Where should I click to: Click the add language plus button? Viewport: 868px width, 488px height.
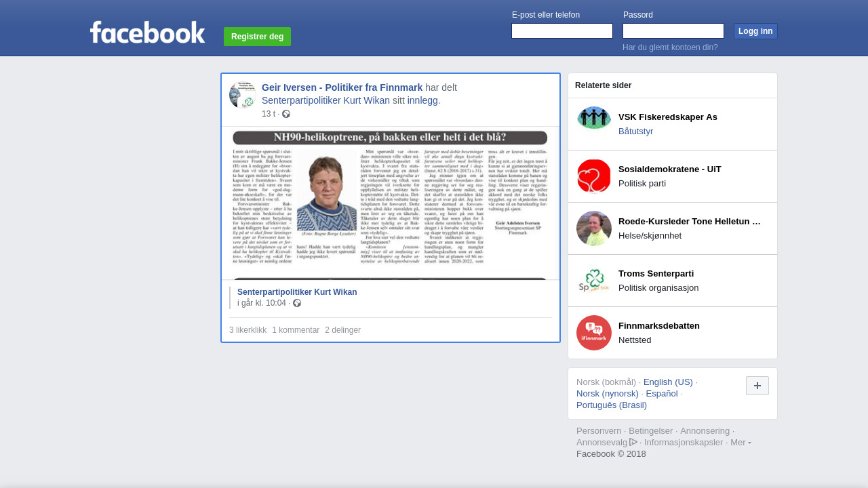point(757,386)
